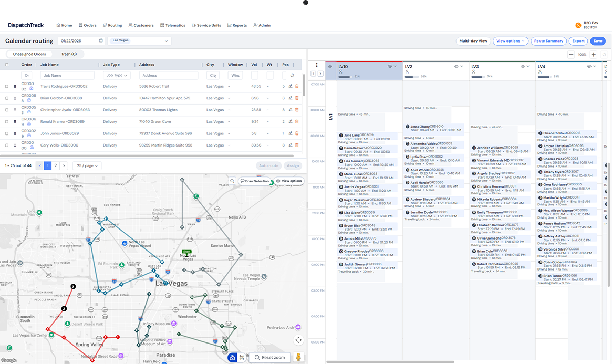
Task: Toggle visibility eye icon for route LV3
Action: click(522, 66)
